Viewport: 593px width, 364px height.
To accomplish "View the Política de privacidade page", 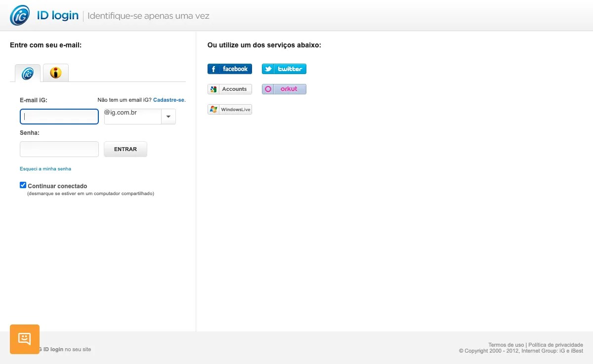I will [x=555, y=345].
